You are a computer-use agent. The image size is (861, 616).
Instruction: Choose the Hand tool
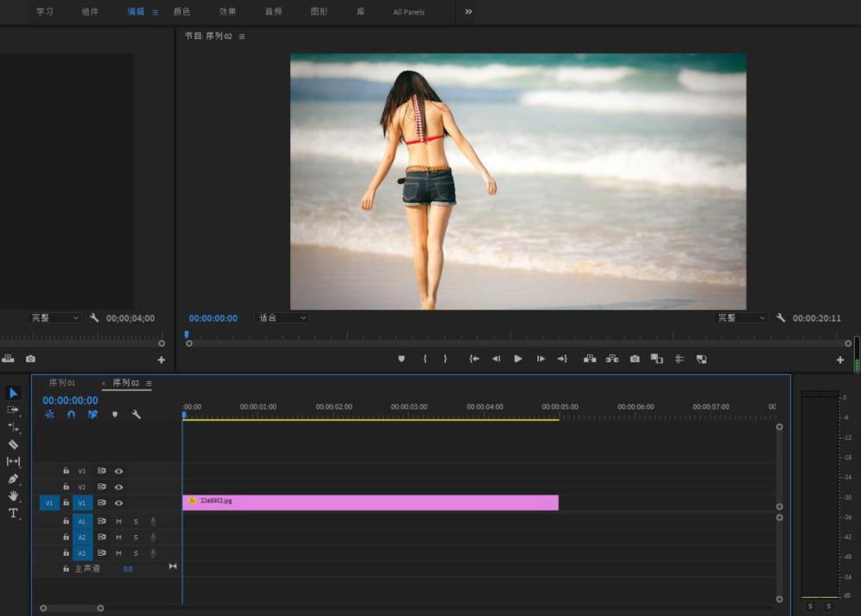click(13, 496)
